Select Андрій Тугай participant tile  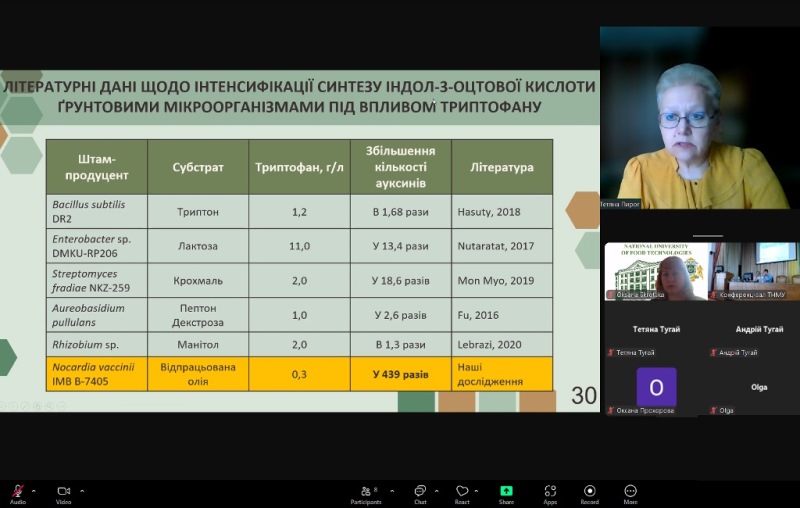point(754,329)
